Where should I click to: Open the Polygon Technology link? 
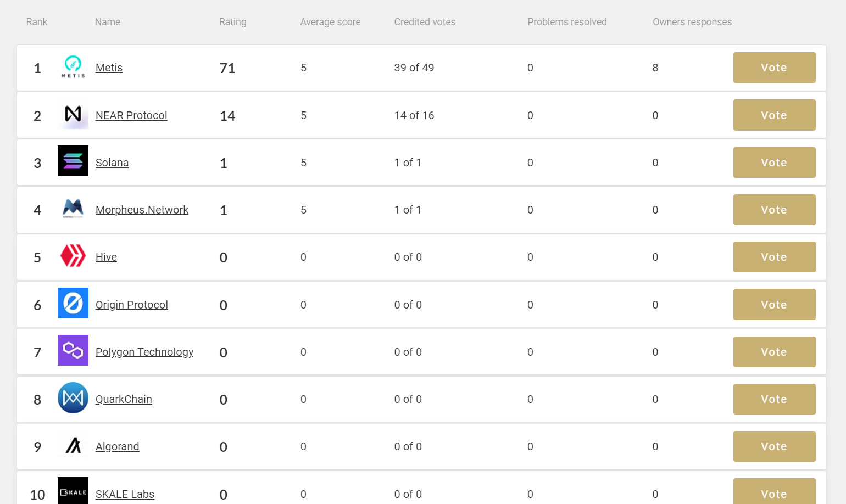click(x=144, y=352)
